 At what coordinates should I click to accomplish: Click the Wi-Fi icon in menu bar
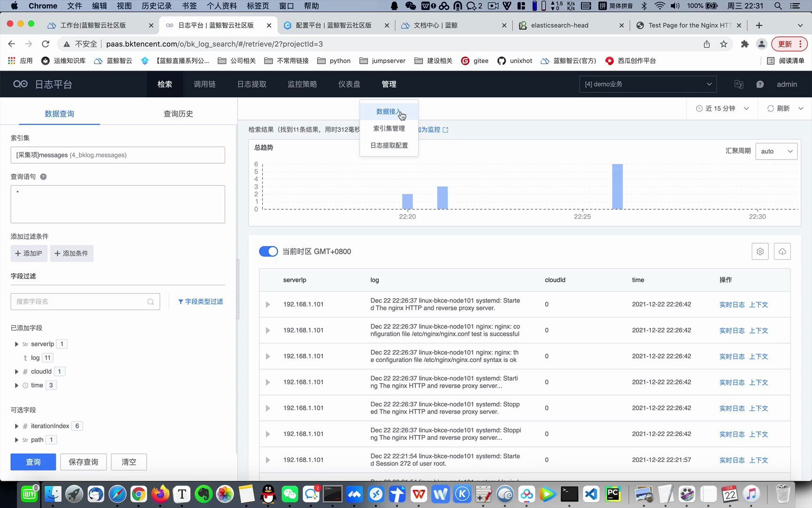pyautogui.click(x=660, y=6)
